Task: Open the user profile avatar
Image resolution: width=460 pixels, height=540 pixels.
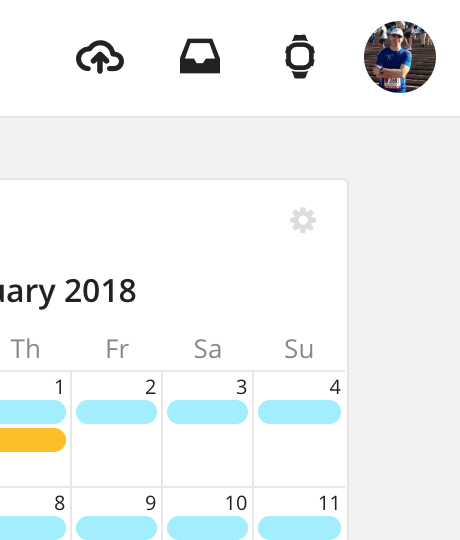Action: (x=400, y=57)
